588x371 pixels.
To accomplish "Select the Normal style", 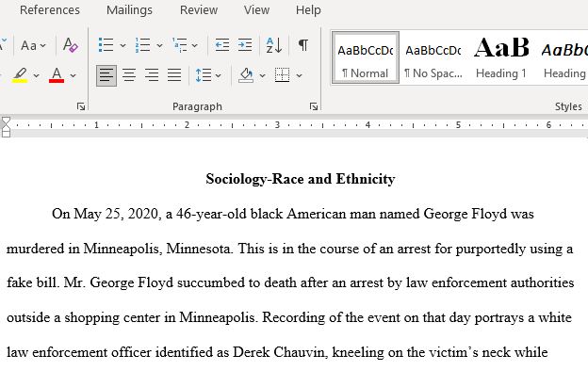I will (x=366, y=57).
